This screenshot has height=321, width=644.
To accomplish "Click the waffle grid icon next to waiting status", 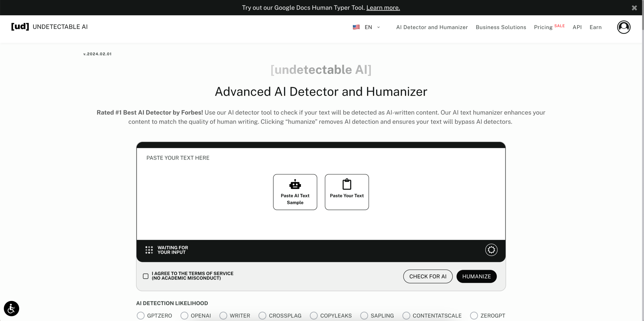I will (149, 250).
